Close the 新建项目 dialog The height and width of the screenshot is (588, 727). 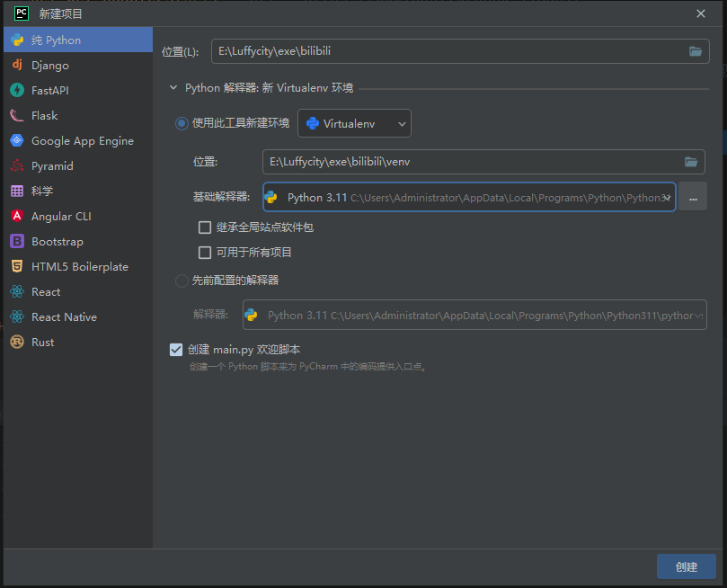pos(701,13)
